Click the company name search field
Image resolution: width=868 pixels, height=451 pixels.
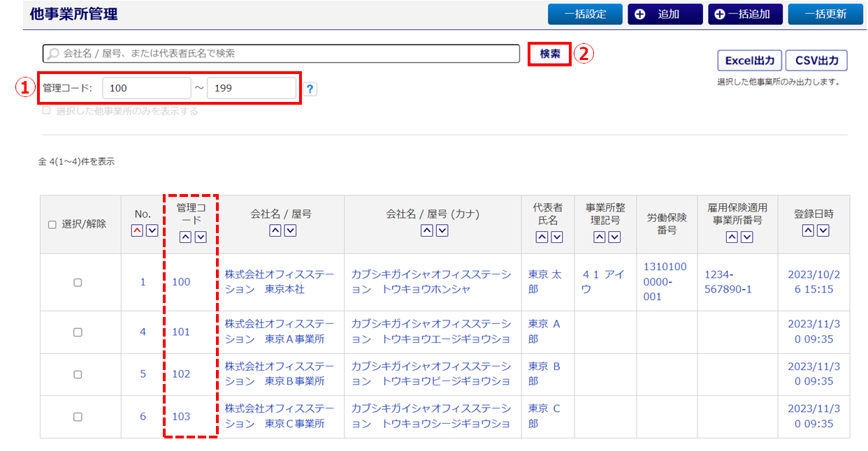(x=287, y=53)
